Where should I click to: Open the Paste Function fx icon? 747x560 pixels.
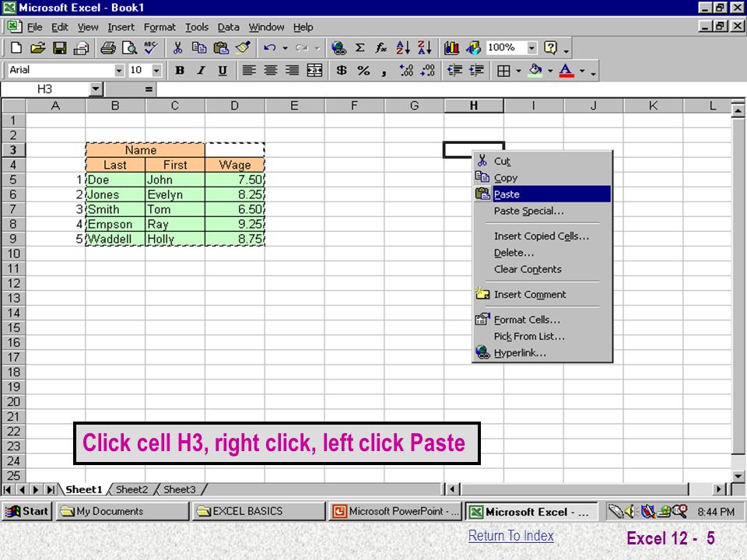pyautogui.click(x=381, y=47)
